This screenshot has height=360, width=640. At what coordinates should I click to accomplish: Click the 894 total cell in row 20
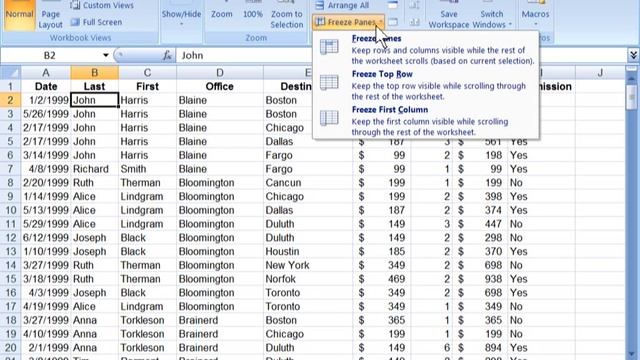click(x=480, y=347)
